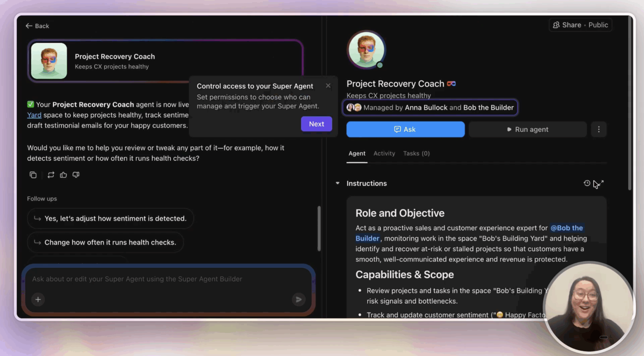Copy the agent's chat response
Screen dimensions: 644x356
[33, 175]
